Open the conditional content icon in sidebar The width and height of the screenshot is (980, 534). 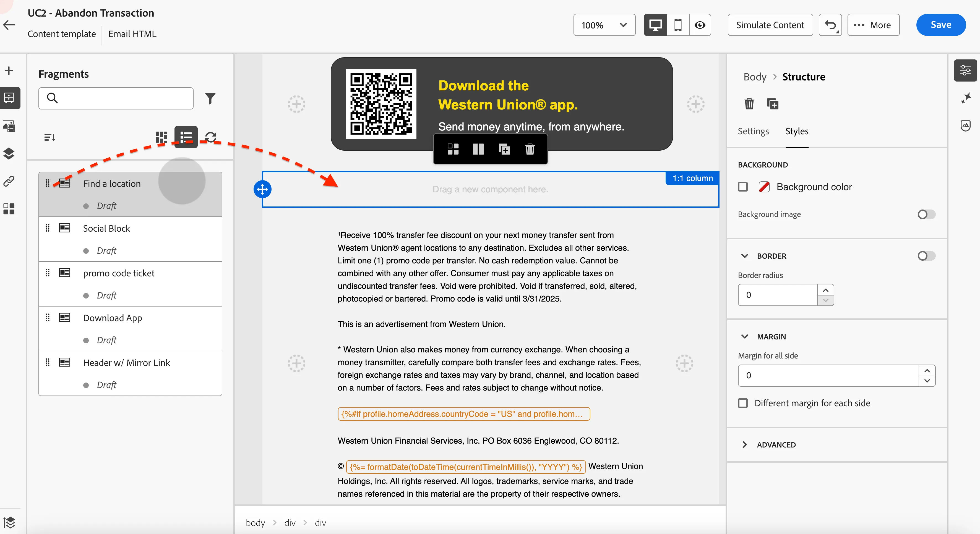tap(9, 208)
